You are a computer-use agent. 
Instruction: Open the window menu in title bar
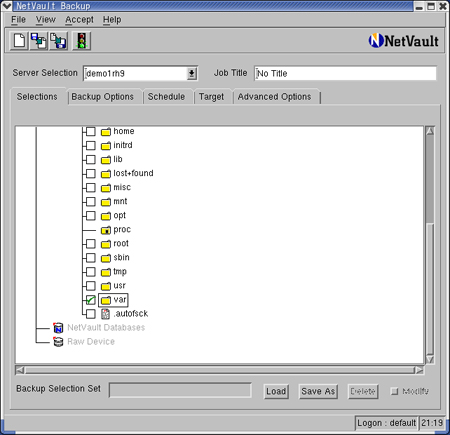click(x=6, y=6)
